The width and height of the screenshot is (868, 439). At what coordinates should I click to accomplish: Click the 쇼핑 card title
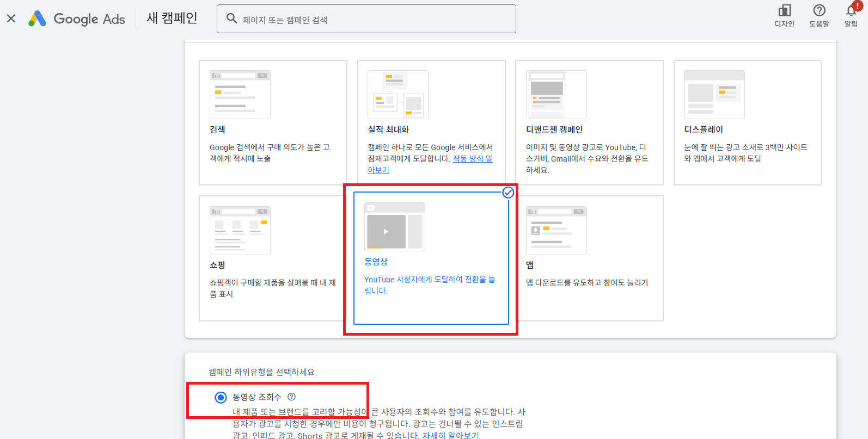(217, 265)
